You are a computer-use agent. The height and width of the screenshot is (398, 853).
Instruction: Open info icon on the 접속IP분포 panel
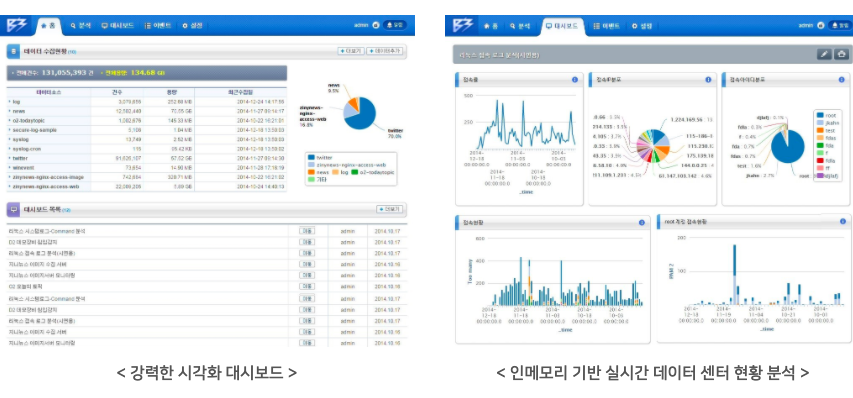tap(708, 80)
